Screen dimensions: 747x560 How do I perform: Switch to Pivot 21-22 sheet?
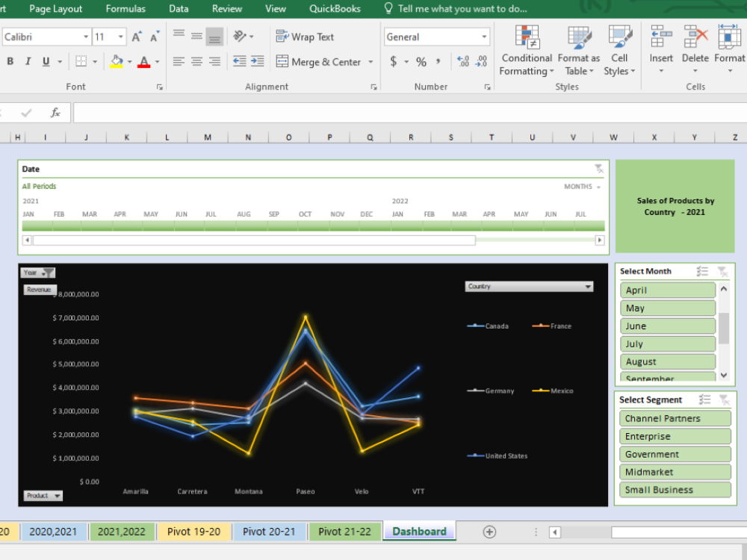[344, 532]
